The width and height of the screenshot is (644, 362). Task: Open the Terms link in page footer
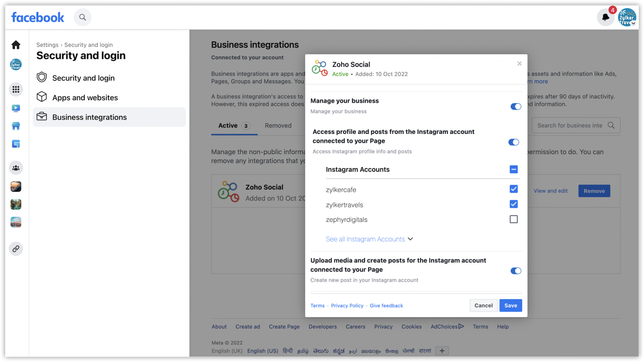[480, 327]
